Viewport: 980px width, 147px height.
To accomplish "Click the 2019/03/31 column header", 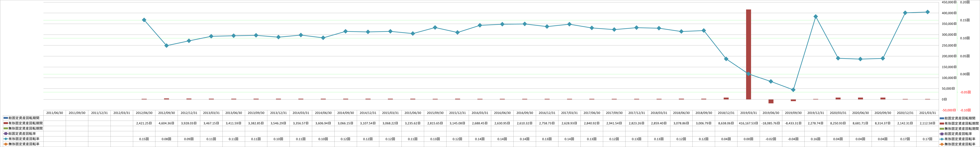I will pyautogui.click(x=748, y=113).
